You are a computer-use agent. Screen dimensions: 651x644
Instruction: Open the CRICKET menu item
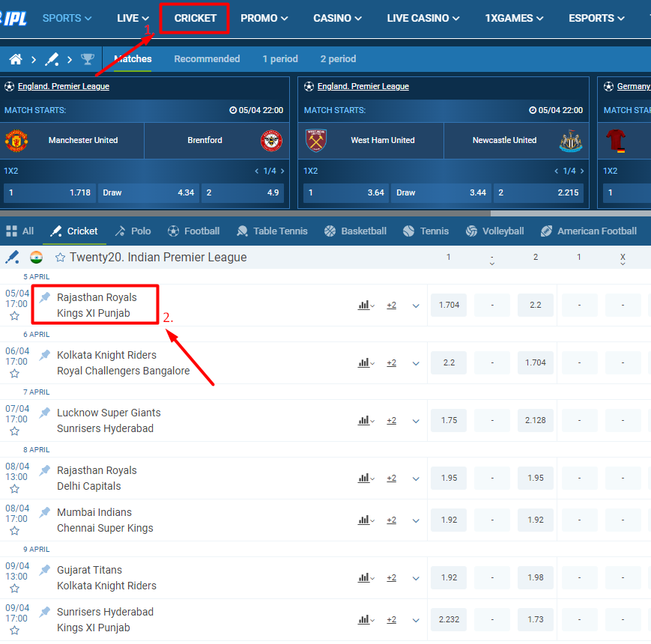coord(195,18)
